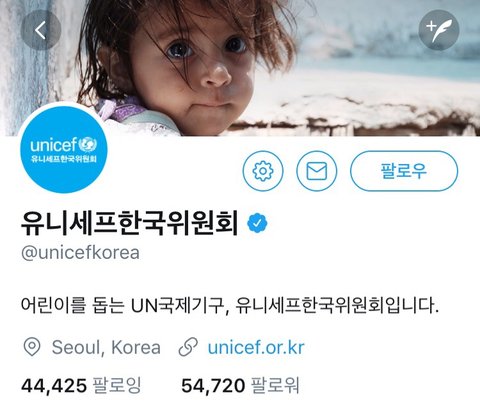Viewport: 480px width, 410px height.
Task: Go back using the left chevron arrow
Action: (41, 30)
